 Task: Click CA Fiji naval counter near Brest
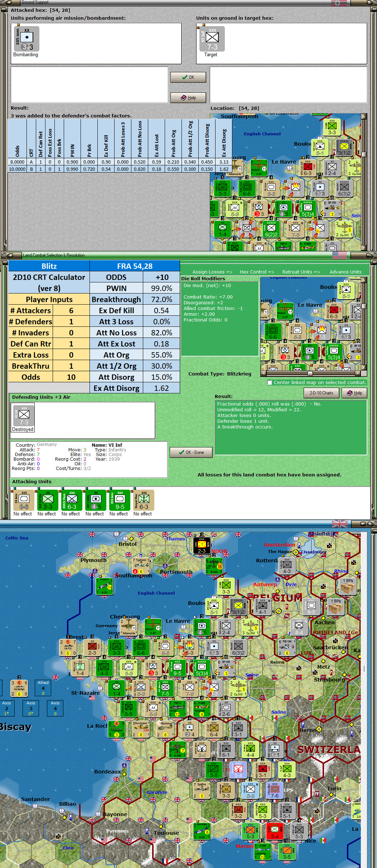coord(68,648)
